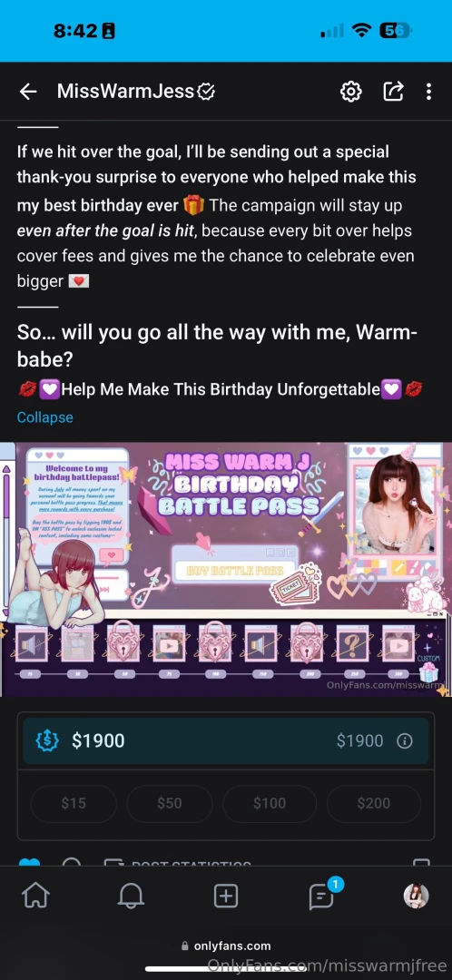Choose the $200 tip option
This screenshot has width=452, height=980.
(374, 803)
